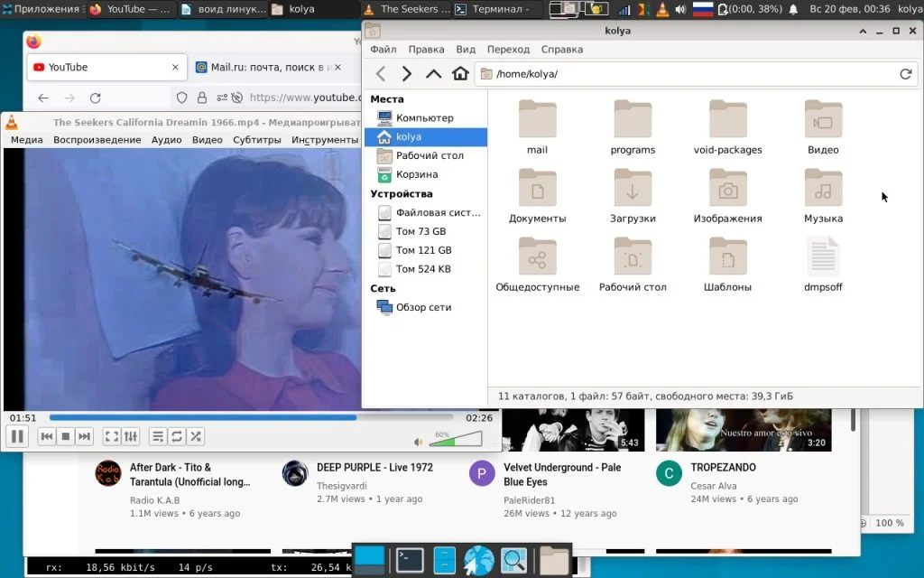Image resolution: width=924 pixels, height=578 pixels.
Task: Go back using file manager back arrow
Action: tap(381, 74)
